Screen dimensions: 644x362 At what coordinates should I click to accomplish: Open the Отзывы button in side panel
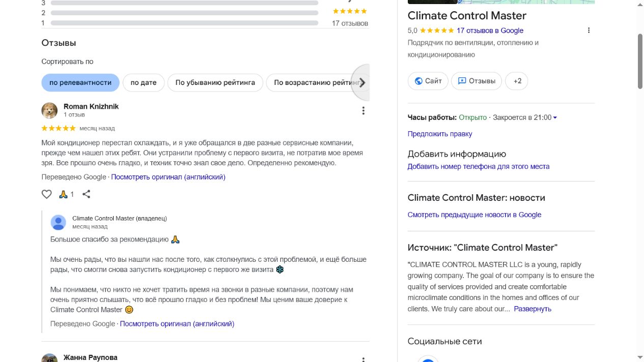pos(477,81)
